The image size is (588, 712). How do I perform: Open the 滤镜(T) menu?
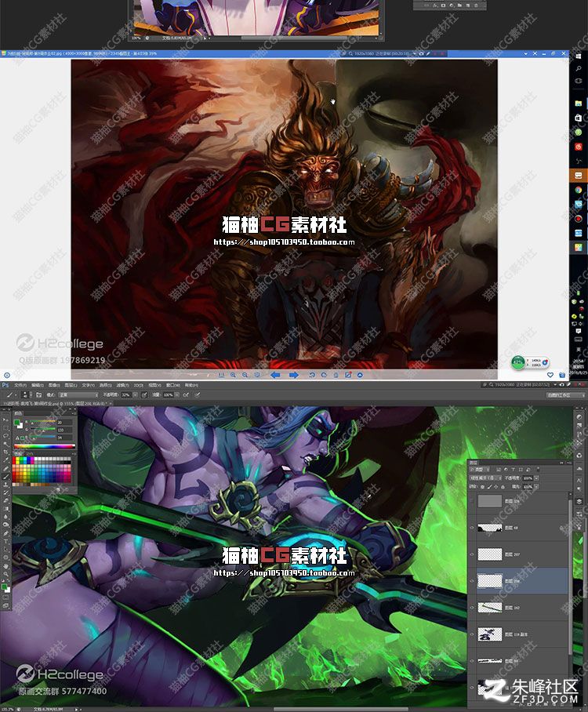pyautogui.click(x=122, y=385)
